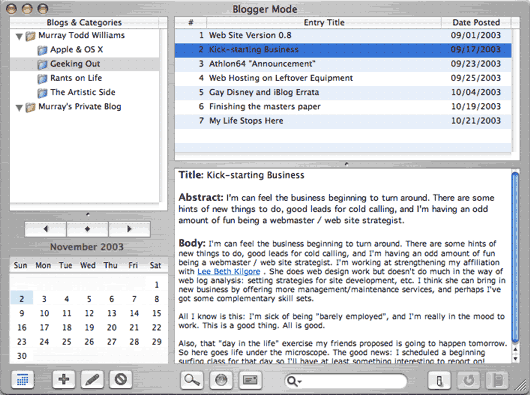This screenshot has height=395, width=530.
Task: Click the card-shaped toolbar button
Action: click(250, 380)
